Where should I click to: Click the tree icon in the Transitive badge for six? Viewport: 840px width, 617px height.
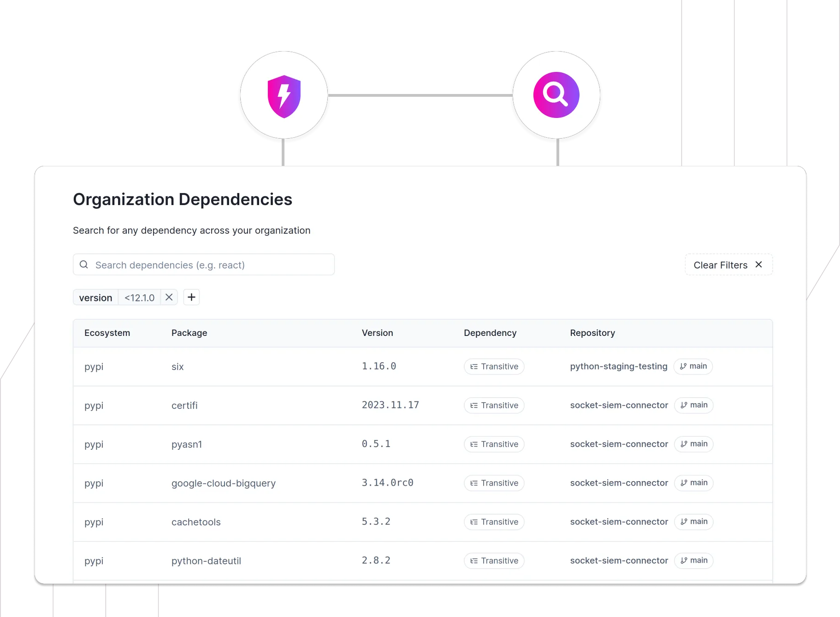(x=473, y=366)
